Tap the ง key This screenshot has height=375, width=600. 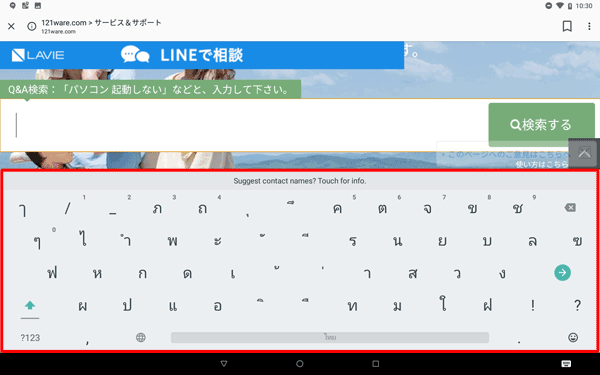click(502, 273)
